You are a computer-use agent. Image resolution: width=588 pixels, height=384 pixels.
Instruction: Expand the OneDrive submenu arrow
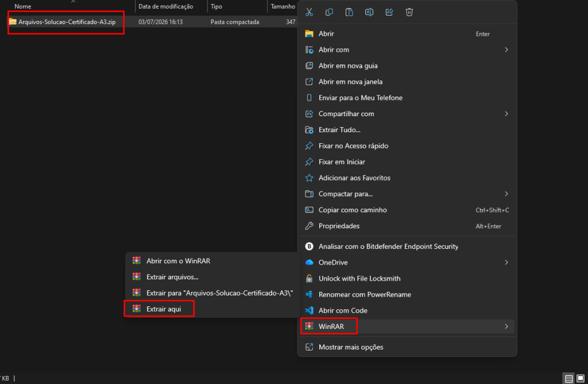[x=506, y=262]
